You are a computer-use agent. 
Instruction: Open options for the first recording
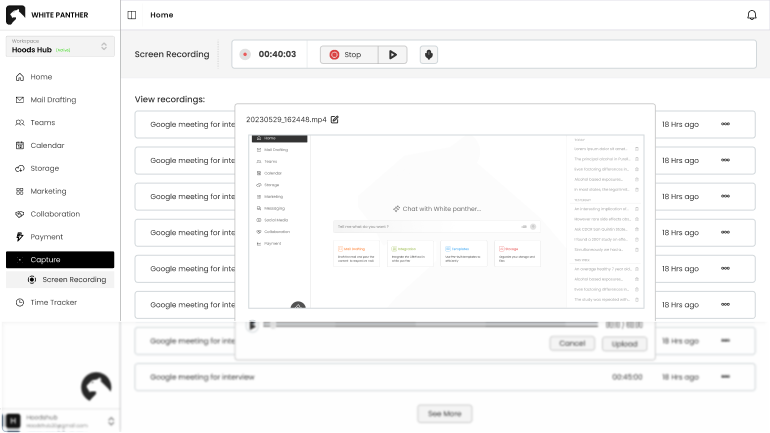pos(725,125)
